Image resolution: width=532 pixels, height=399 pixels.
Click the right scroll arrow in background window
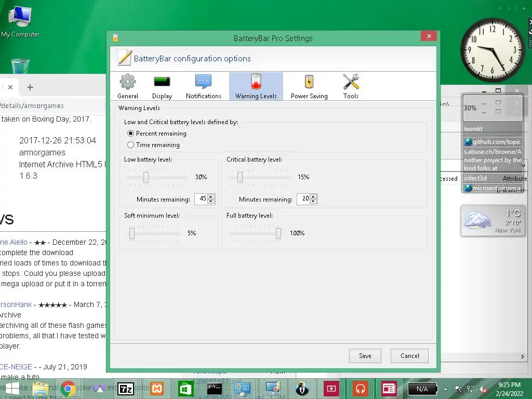click(x=523, y=356)
